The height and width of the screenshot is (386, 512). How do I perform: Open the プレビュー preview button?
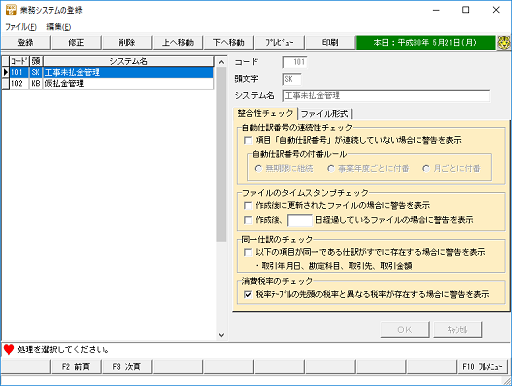[279, 43]
